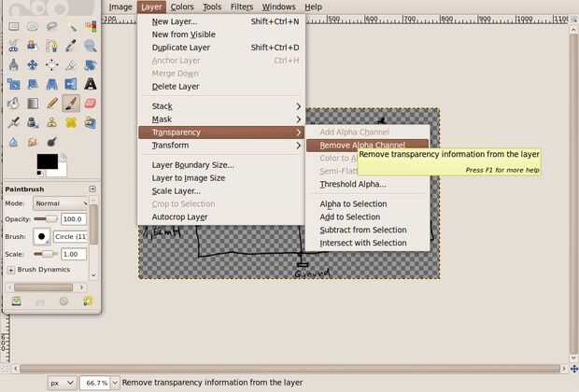
Task: Select the Zoom magnifier tool
Action: coord(91,46)
